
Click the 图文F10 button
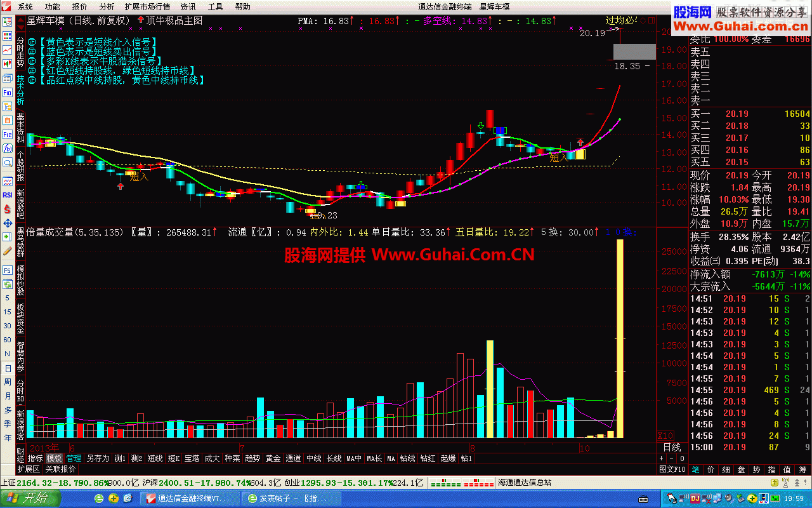(672, 469)
